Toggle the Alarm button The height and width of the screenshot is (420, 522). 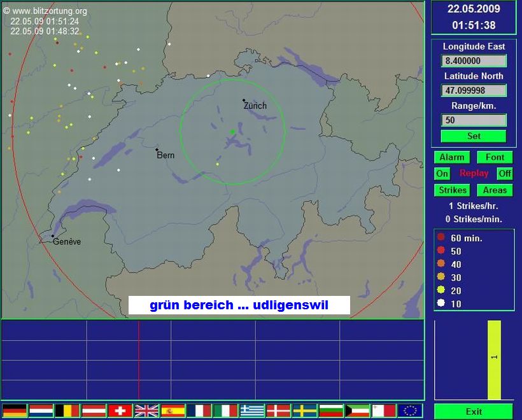click(x=452, y=157)
